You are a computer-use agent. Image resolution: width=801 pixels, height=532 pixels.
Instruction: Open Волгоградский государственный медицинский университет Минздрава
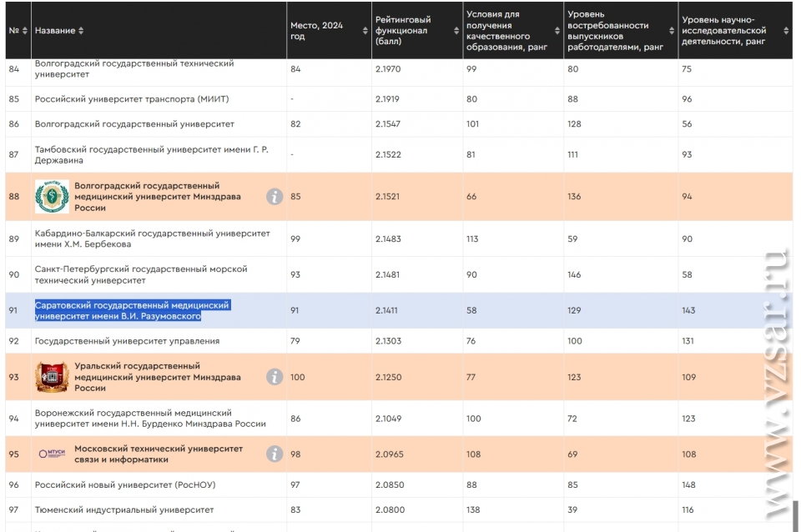click(x=158, y=197)
